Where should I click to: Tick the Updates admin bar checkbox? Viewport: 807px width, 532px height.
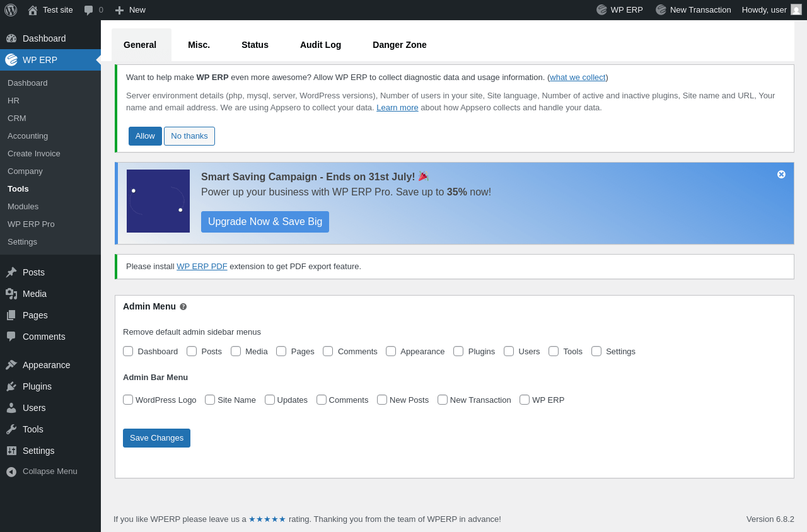[x=270, y=400]
